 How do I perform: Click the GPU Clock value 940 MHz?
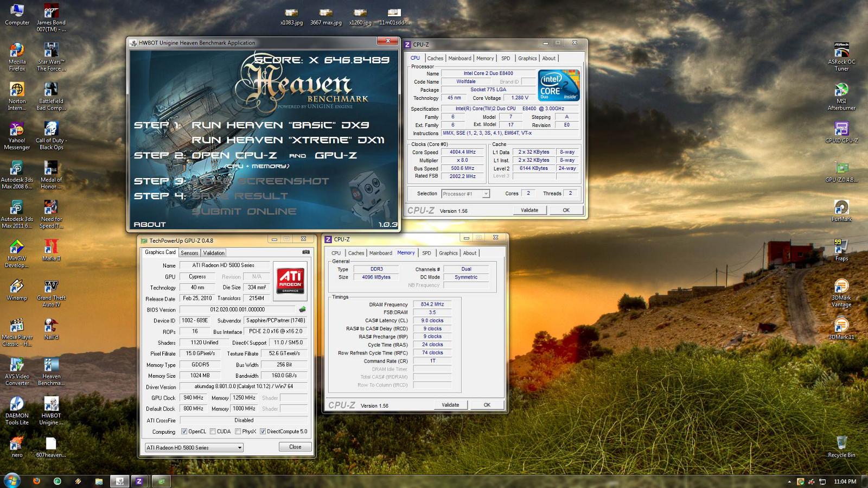coord(193,398)
